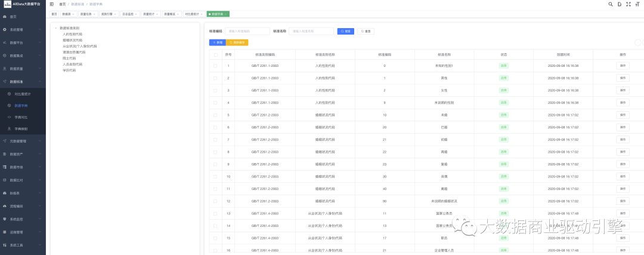Toggle the sidebar collapse hamburger icon
The width and height of the screenshot is (644, 255).
52,4
